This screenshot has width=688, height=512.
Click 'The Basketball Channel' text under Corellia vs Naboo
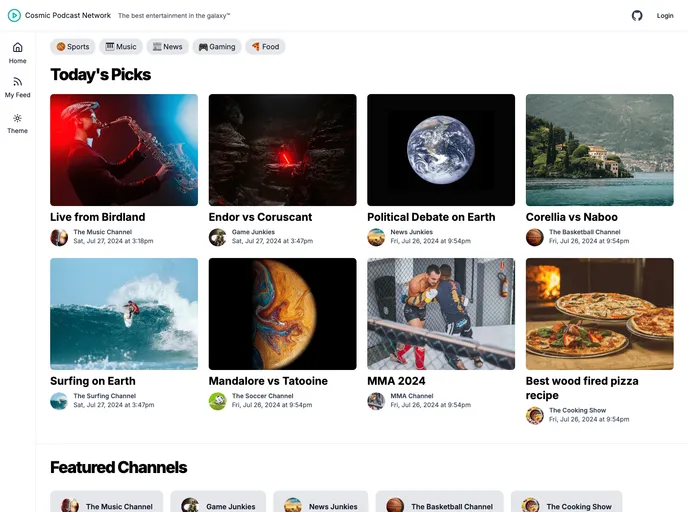click(584, 232)
